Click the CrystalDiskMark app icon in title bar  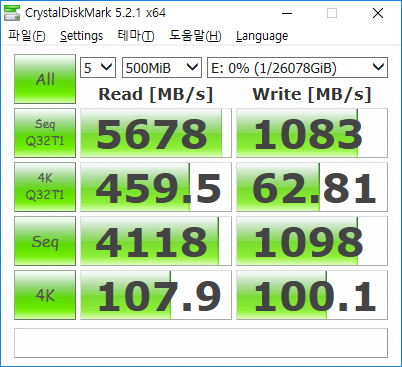(12, 13)
